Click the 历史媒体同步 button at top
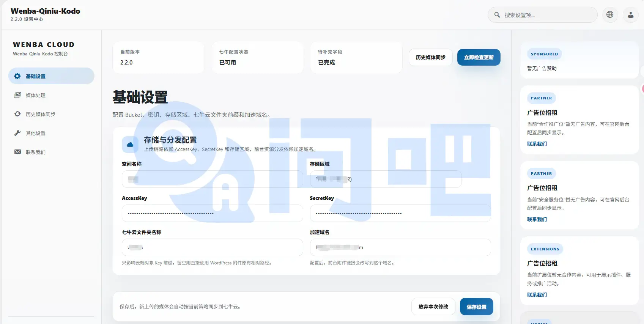This screenshot has height=324, width=644. pos(430,57)
